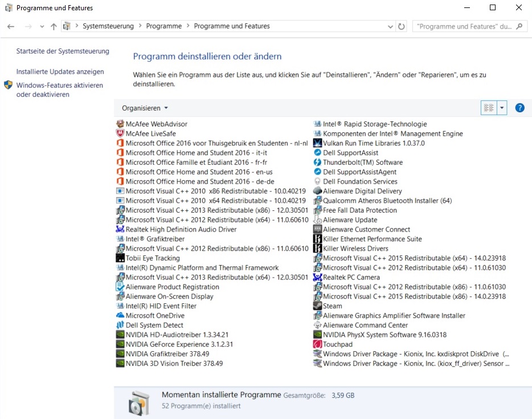Expand the chevron after Systemsteuerung in address bar
The width and height of the screenshot is (532, 419).
(140, 26)
